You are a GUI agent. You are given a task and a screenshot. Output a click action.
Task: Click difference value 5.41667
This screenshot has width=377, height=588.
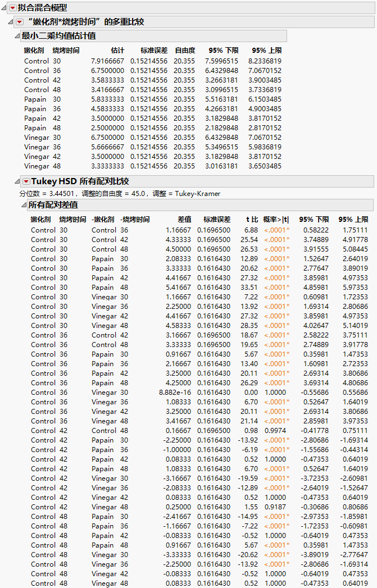178,288
